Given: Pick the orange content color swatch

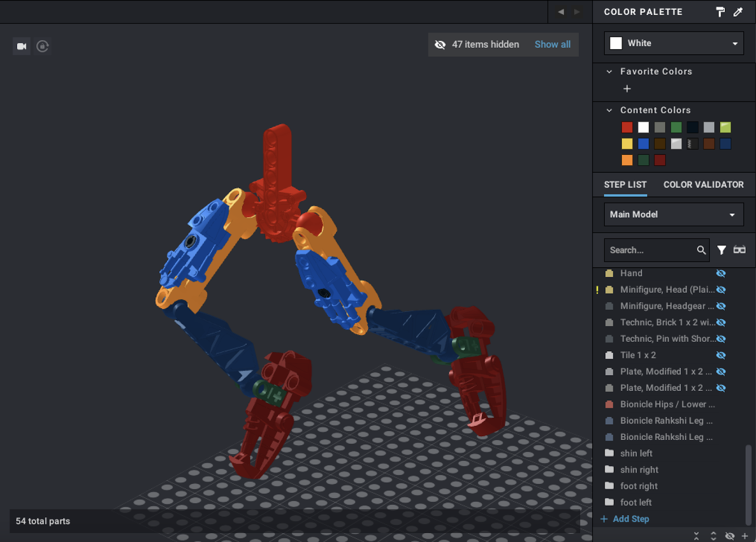Looking at the screenshot, I should [x=627, y=161].
